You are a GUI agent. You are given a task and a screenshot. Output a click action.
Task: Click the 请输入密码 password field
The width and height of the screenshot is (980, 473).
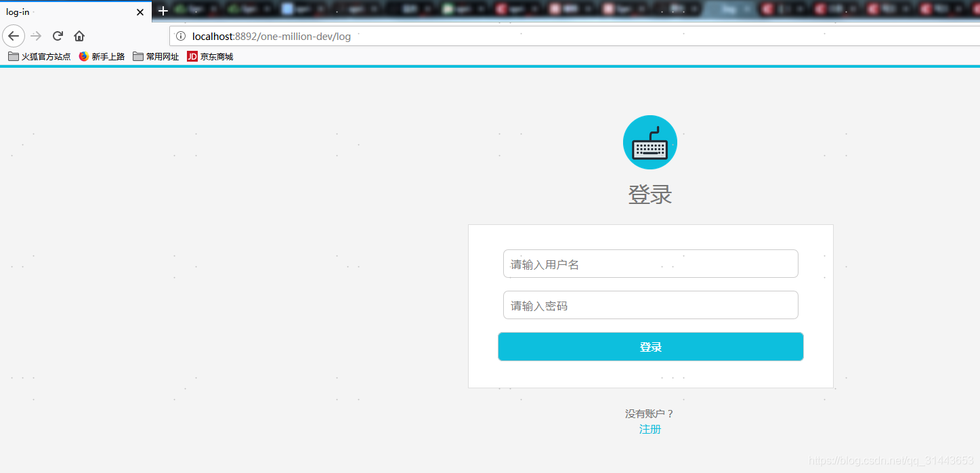pyautogui.click(x=651, y=305)
